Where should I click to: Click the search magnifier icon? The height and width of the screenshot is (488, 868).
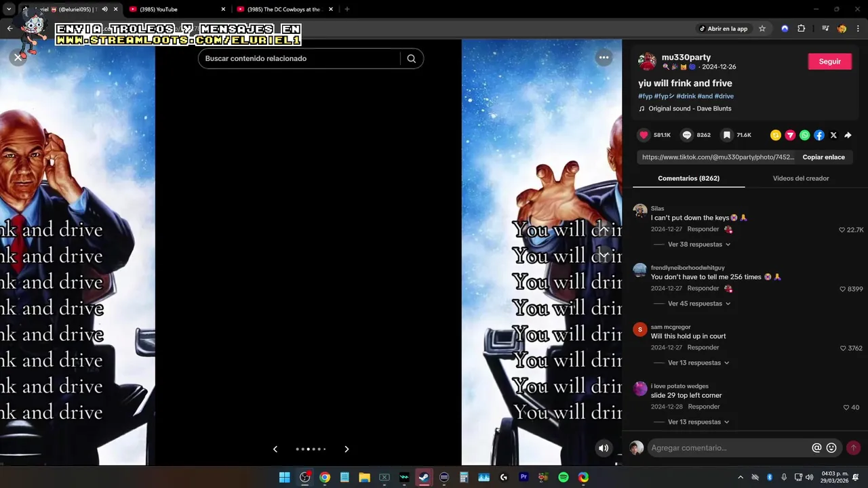(411, 58)
